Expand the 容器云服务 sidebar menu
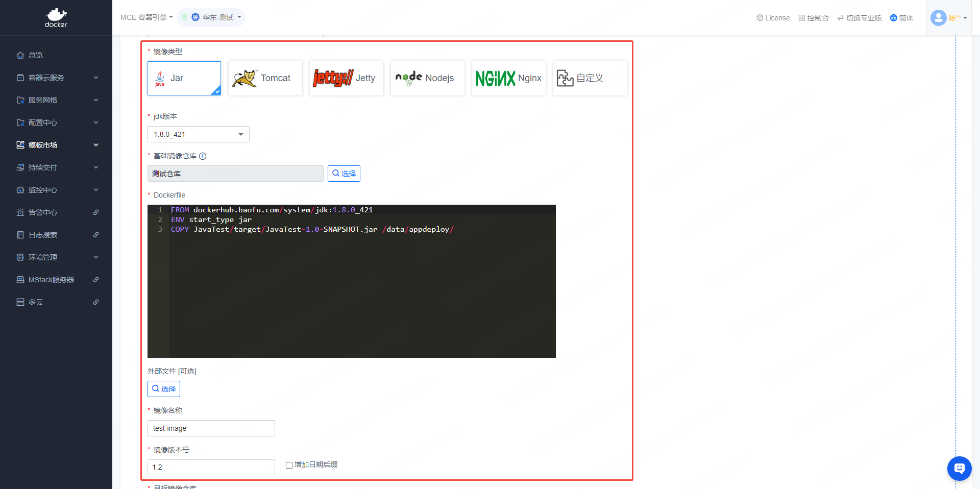The width and height of the screenshot is (980, 489). tap(56, 78)
